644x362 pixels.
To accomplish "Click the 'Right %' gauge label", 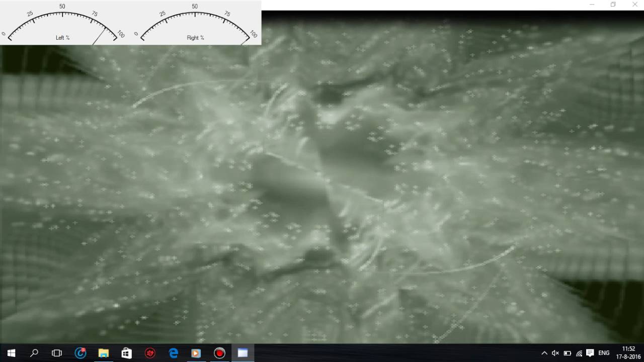I will [x=196, y=38].
